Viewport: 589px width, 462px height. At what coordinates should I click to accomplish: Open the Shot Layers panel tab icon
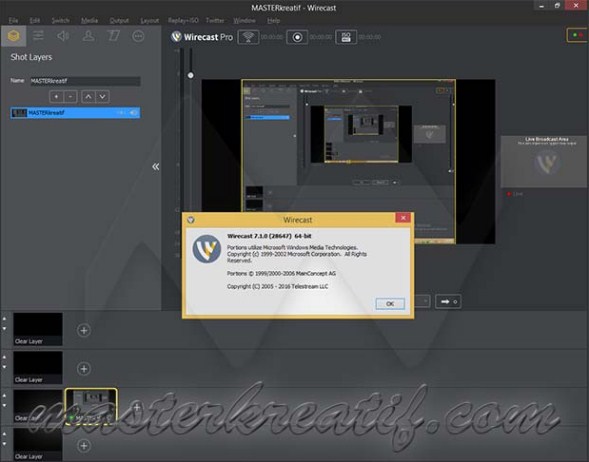click(x=14, y=36)
